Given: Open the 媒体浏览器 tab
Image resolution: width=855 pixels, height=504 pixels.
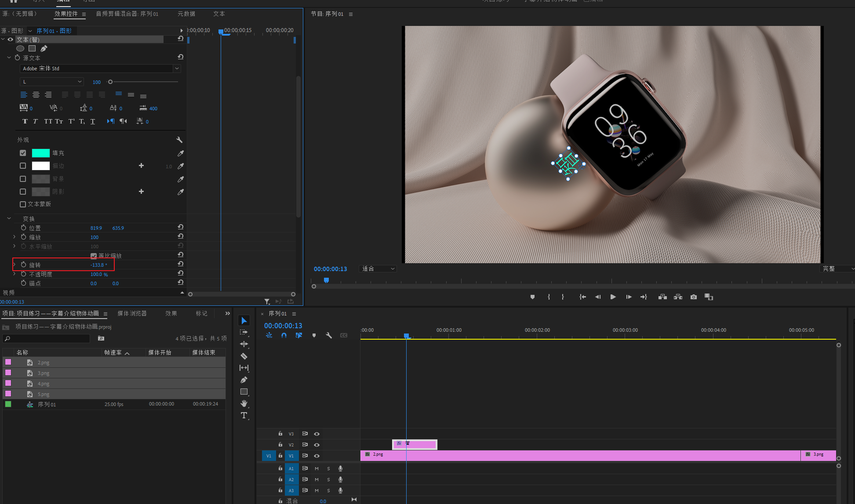Looking at the screenshot, I should (x=132, y=313).
